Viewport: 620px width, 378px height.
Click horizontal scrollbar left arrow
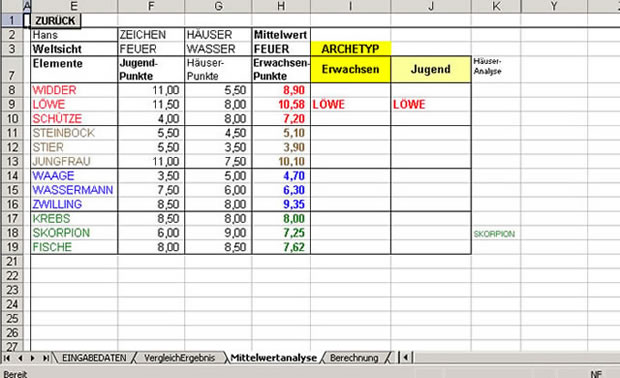click(x=406, y=358)
